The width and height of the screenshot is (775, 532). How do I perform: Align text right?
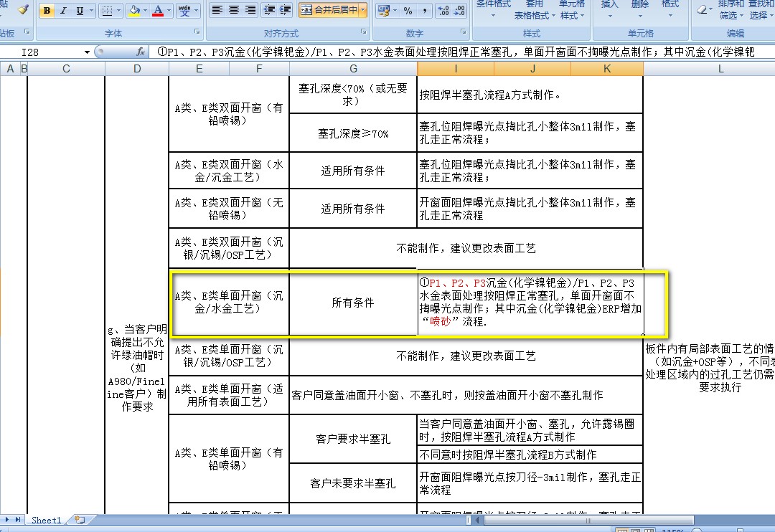[x=250, y=10]
